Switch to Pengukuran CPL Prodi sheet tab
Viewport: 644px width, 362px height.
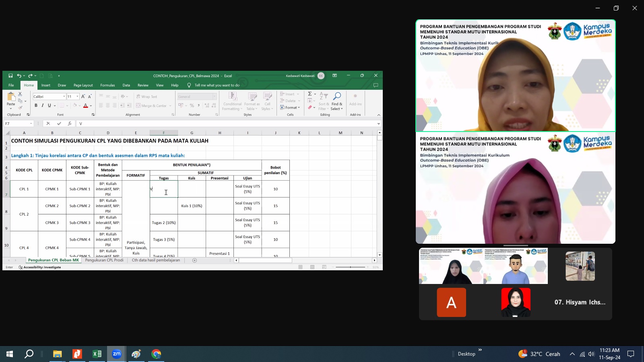tap(104, 260)
